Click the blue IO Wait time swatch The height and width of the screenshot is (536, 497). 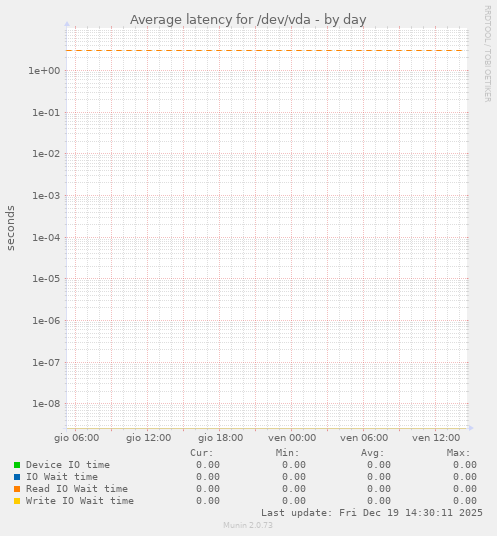tap(17, 477)
